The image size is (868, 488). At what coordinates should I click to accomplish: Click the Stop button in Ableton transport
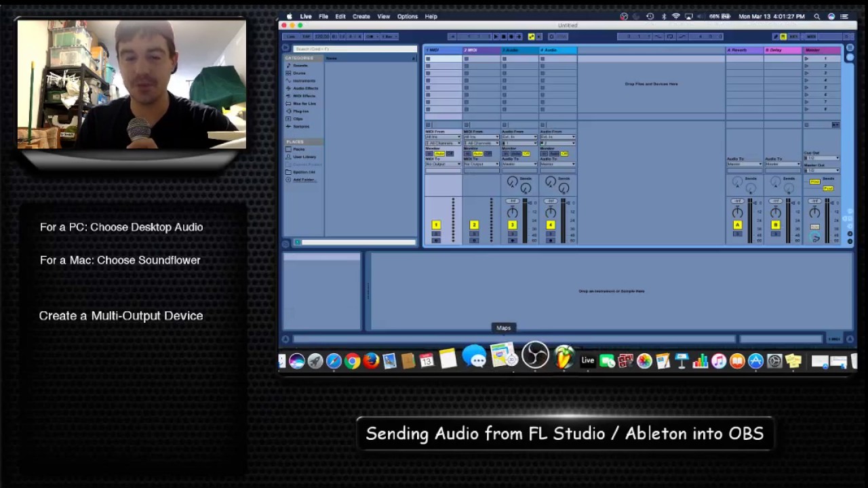503,36
